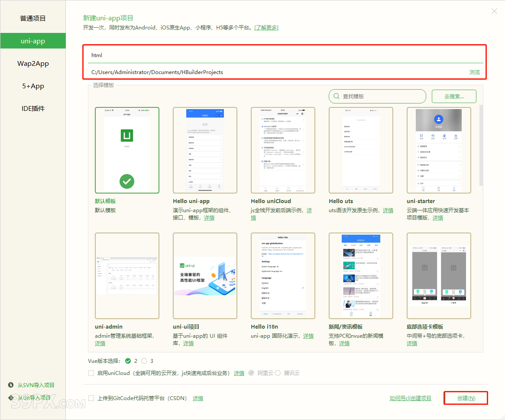Screen dimensions: 505x420
Task: Select the Hello uniCloud template thumbnail
Action: [x=283, y=150]
